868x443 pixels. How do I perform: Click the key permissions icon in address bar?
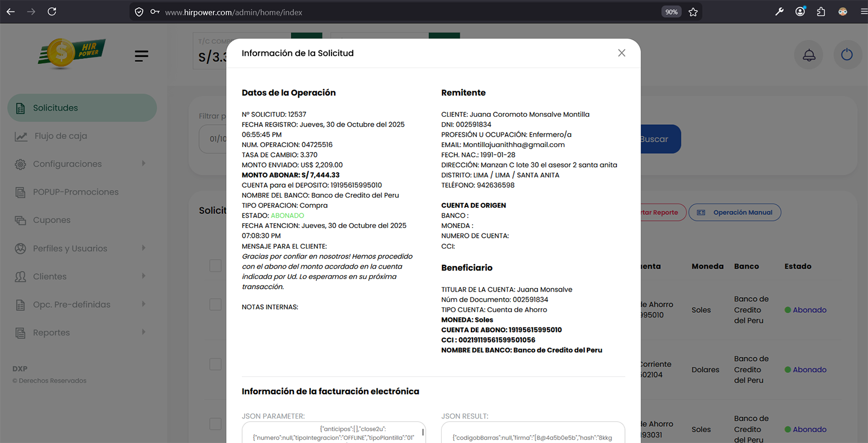coord(155,12)
